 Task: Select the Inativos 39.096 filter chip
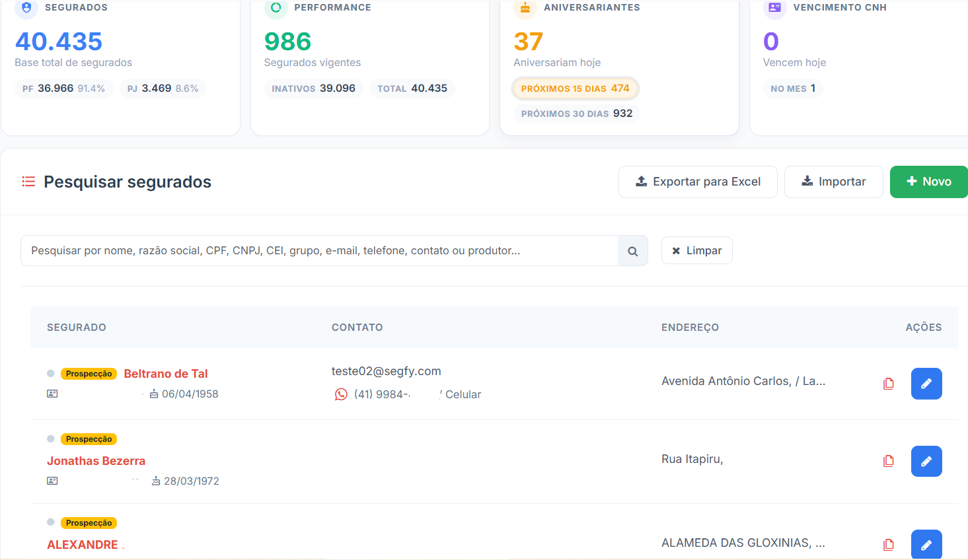(313, 88)
